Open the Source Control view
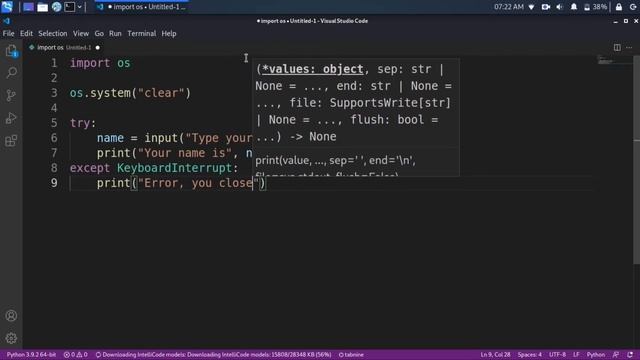Viewport: 640px width, 360px height. coord(11,96)
